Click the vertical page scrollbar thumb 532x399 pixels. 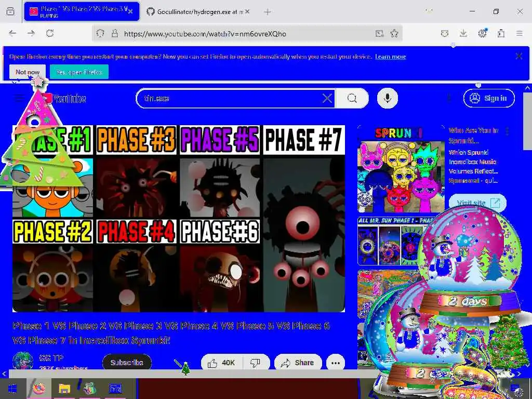[528, 121]
